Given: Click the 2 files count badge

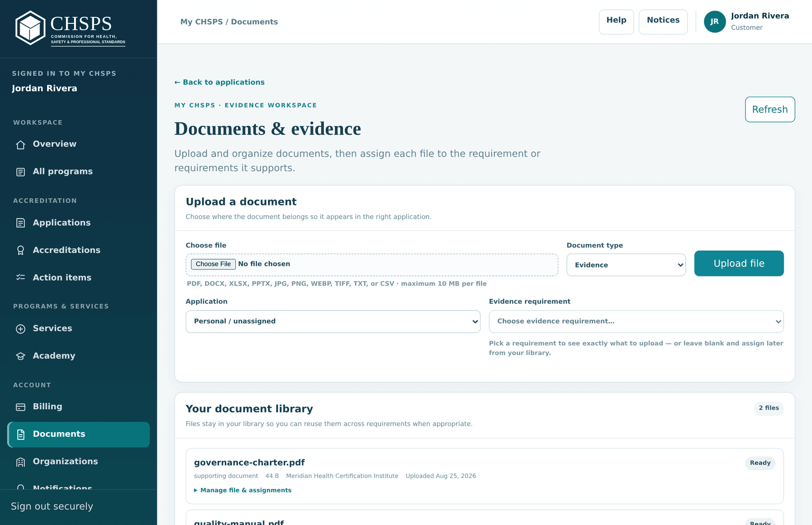Looking at the screenshot, I should [x=769, y=408].
